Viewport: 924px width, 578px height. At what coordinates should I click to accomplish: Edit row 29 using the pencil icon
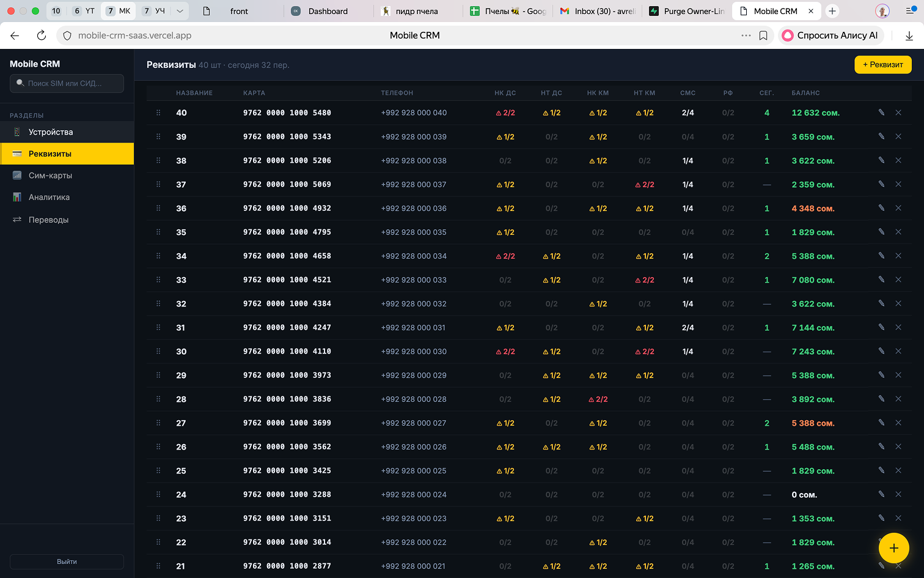point(881,375)
